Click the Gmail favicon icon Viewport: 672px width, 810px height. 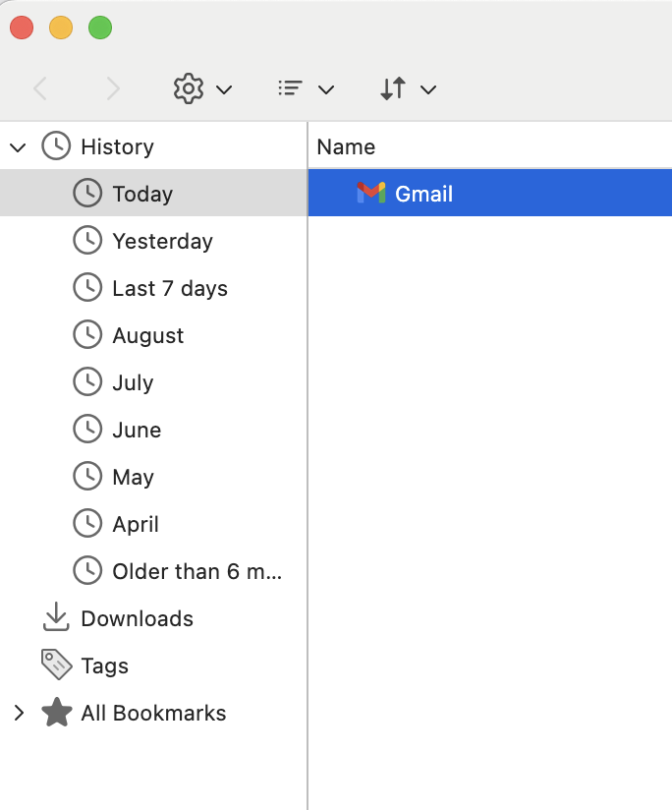pos(370,194)
